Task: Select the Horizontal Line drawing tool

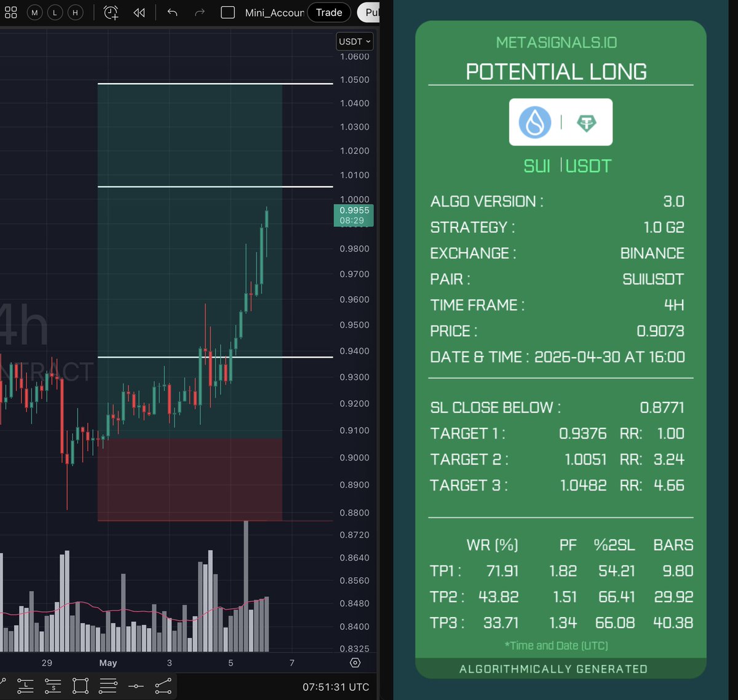Action: click(136, 686)
